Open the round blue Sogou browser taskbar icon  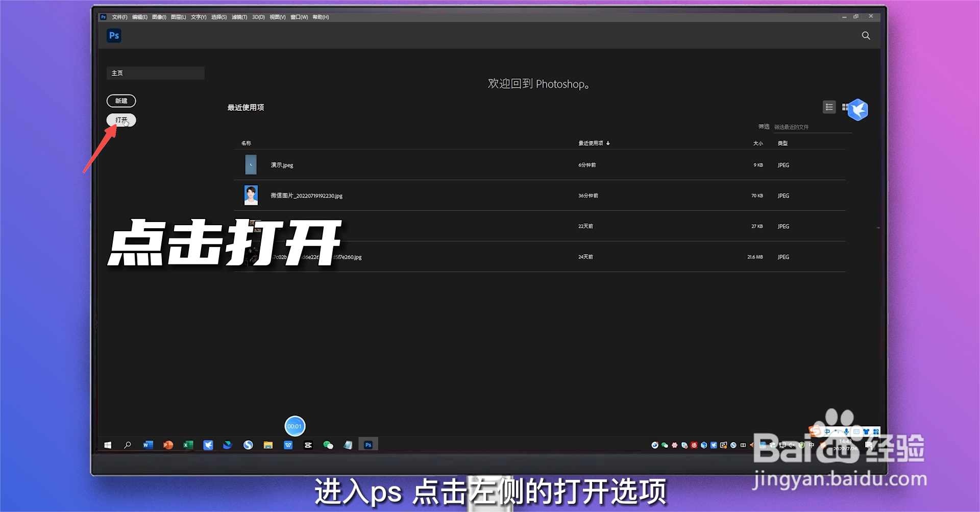point(248,445)
